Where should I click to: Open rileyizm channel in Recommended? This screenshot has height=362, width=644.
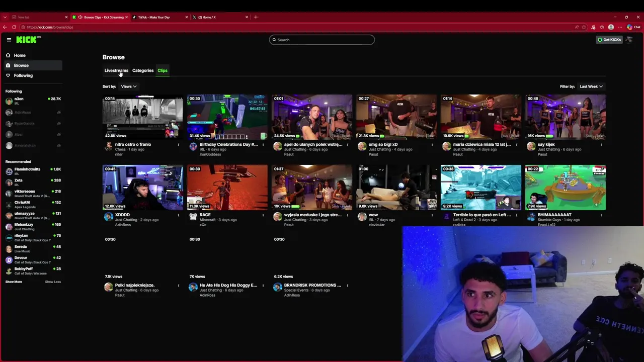33,238
